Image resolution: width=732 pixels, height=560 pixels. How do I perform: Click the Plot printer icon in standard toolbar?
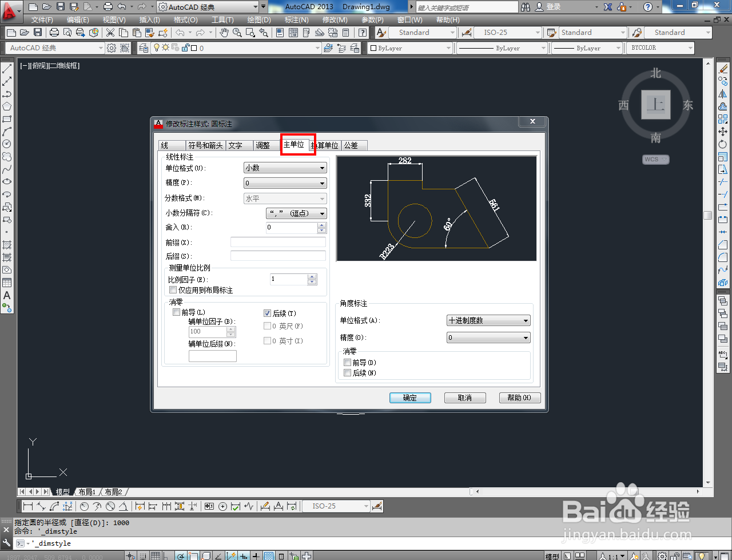[x=54, y=33]
